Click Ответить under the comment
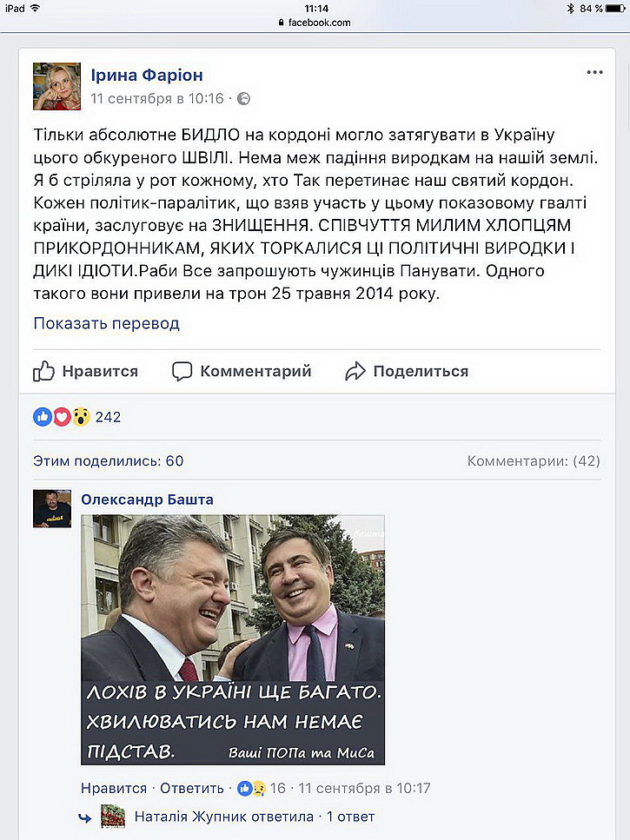Viewport: 630px width, 840px height. coord(192,788)
